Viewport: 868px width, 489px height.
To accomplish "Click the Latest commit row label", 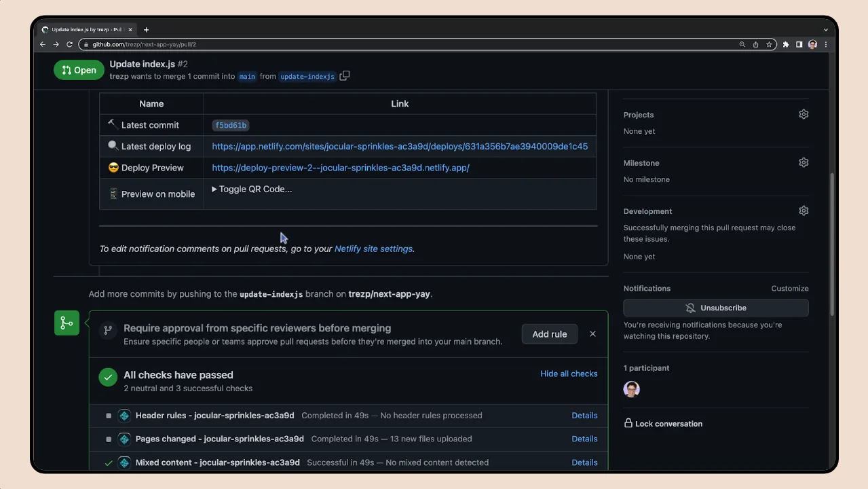I will 150,125.
